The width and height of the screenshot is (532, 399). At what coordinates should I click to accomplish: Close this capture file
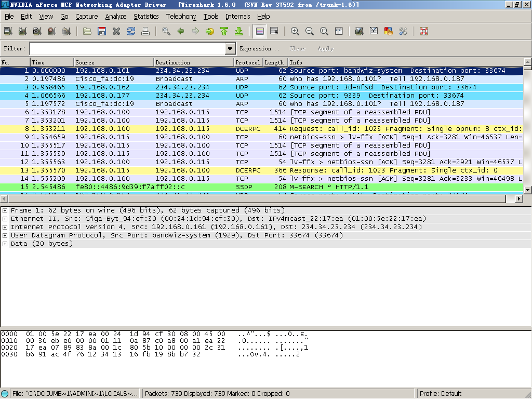point(116,32)
